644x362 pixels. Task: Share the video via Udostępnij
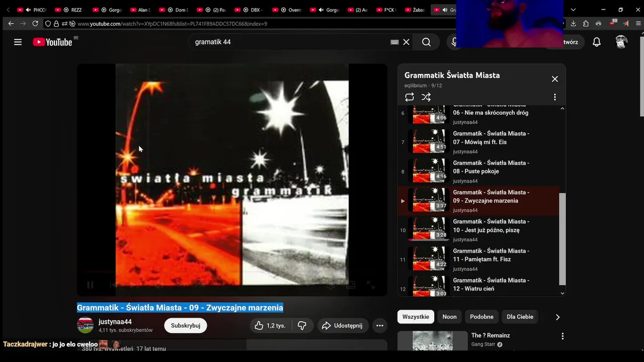pyautogui.click(x=343, y=325)
